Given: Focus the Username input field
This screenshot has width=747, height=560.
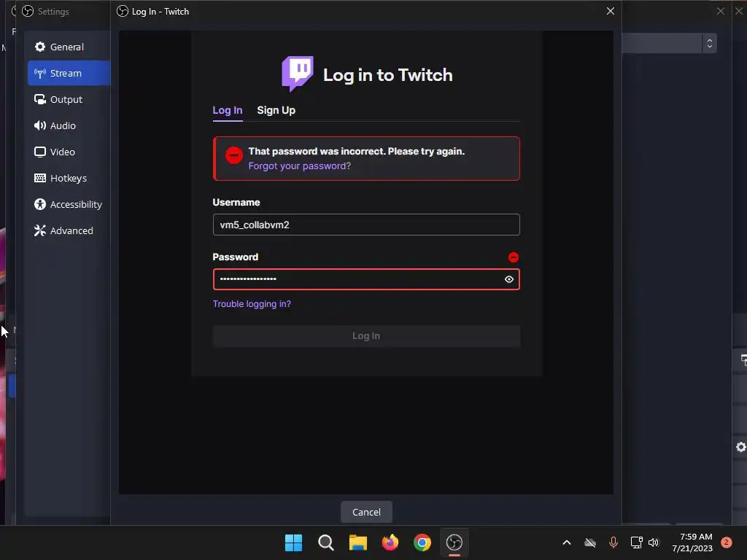Looking at the screenshot, I should tap(366, 225).
